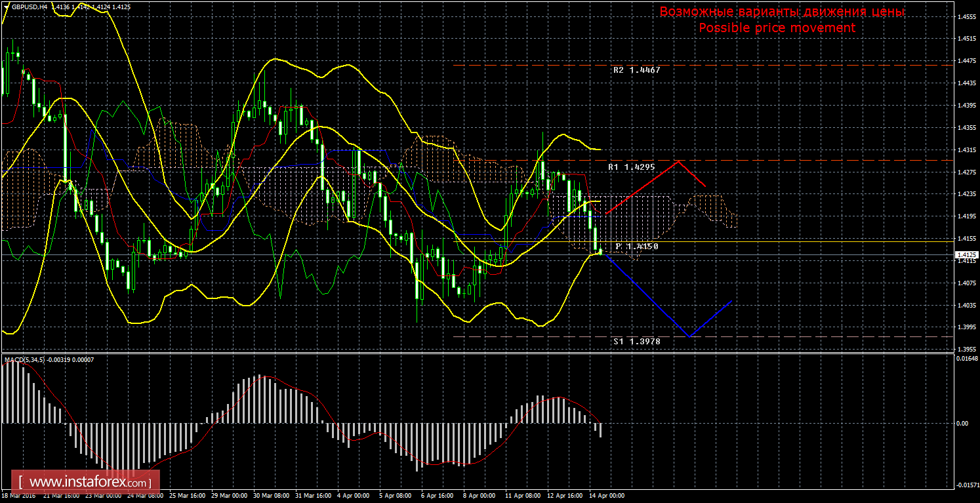
Task: Click the 25 Mar 16:00 time label
Action: [x=188, y=496]
